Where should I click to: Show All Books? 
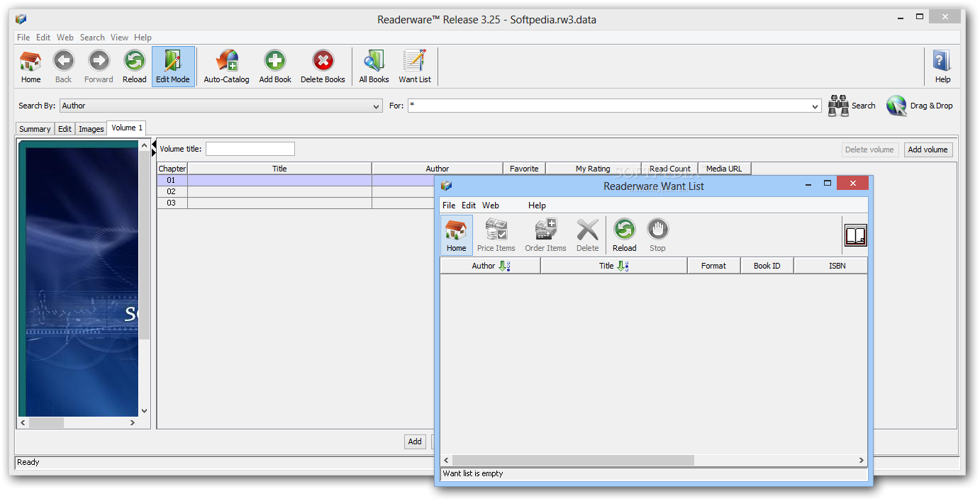pyautogui.click(x=374, y=67)
